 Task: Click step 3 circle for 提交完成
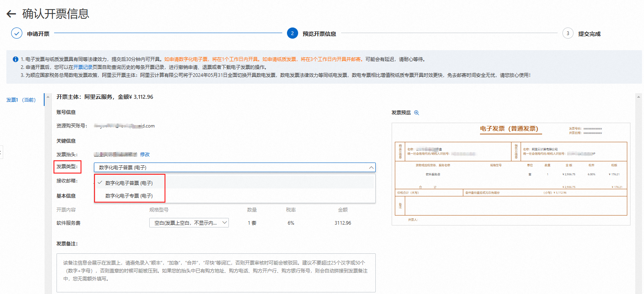point(568,33)
